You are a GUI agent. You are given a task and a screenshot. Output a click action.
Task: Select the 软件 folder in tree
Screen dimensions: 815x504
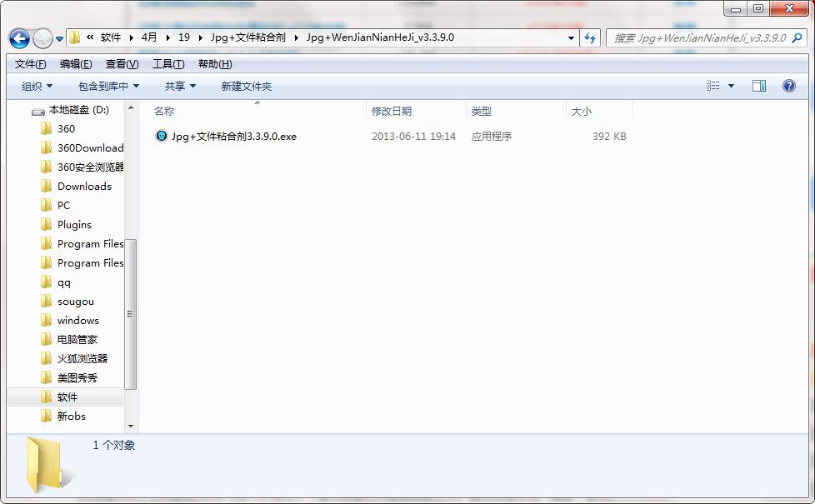click(67, 397)
